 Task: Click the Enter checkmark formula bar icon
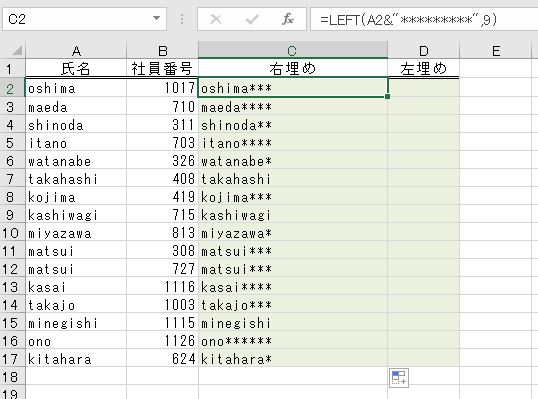click(x=252, y=19)
